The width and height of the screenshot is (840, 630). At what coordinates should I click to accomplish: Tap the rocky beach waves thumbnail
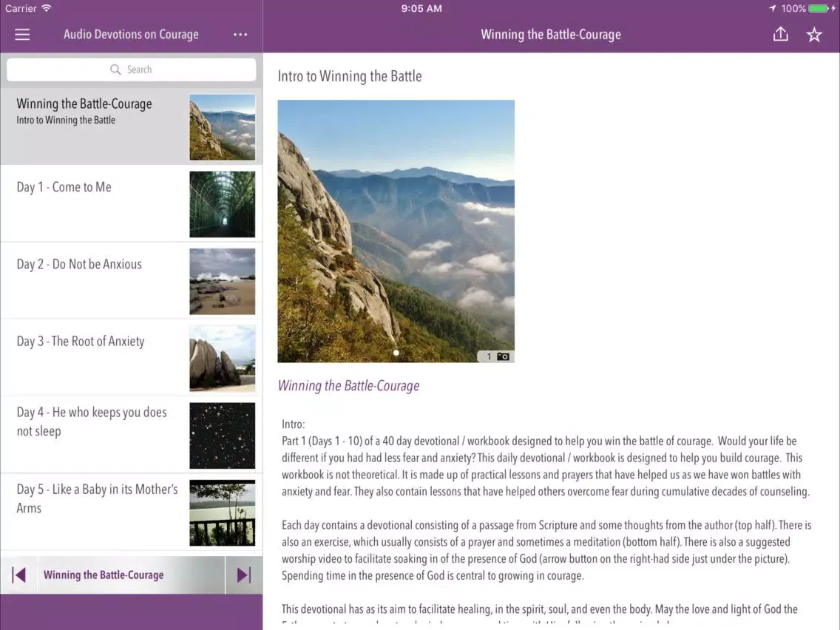pyautogui.click(x=223, y=282)
